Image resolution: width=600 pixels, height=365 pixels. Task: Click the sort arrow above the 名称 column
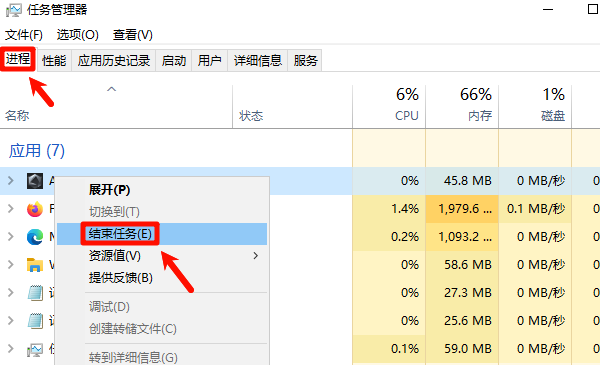(111, 89)
